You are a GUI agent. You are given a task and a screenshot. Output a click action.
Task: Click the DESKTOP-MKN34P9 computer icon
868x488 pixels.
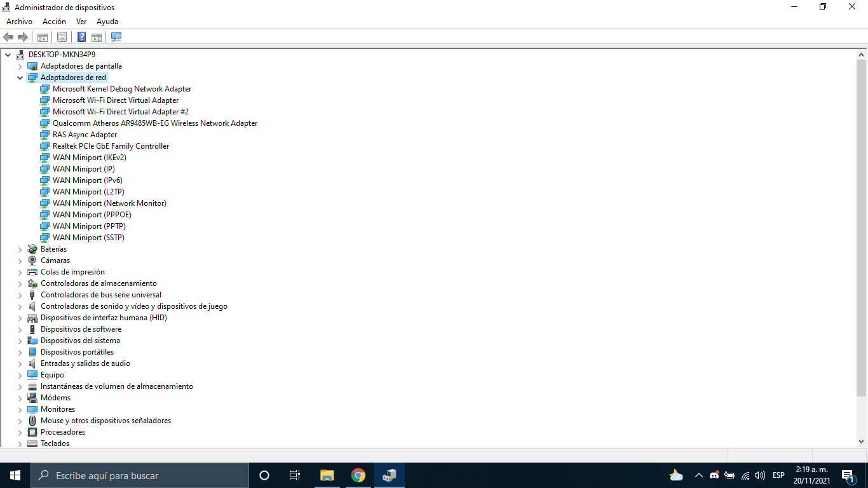click(20, 55)
